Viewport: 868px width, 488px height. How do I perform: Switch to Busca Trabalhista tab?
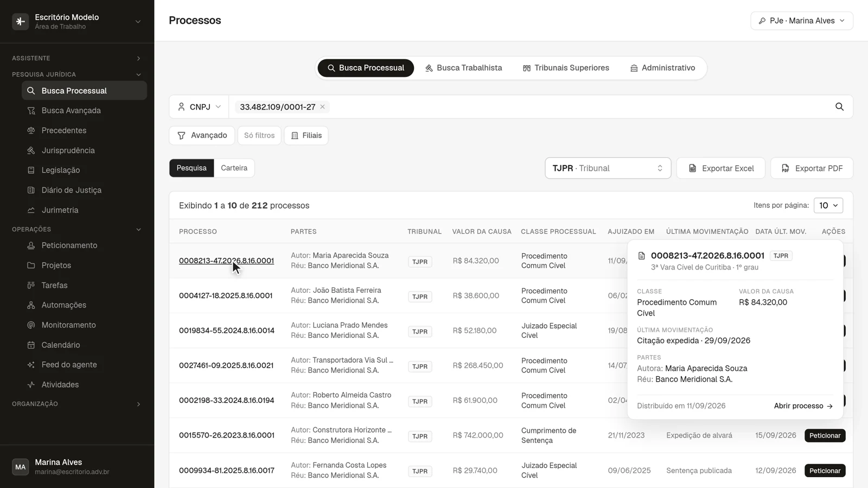coord(464,68)
